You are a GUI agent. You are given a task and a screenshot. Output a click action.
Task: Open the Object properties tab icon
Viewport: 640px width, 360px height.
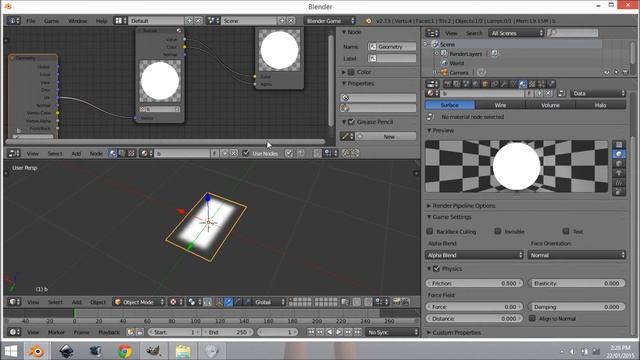coord(485,84)
